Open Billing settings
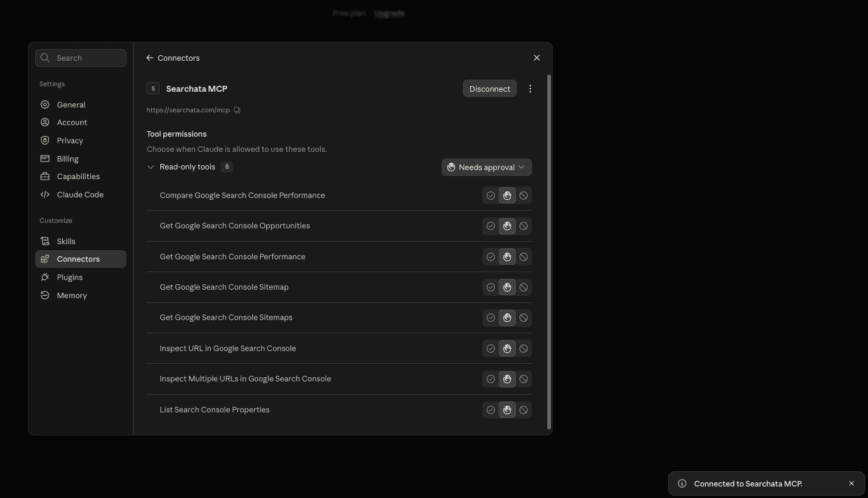Screen dimensions: 868x498 81,159
